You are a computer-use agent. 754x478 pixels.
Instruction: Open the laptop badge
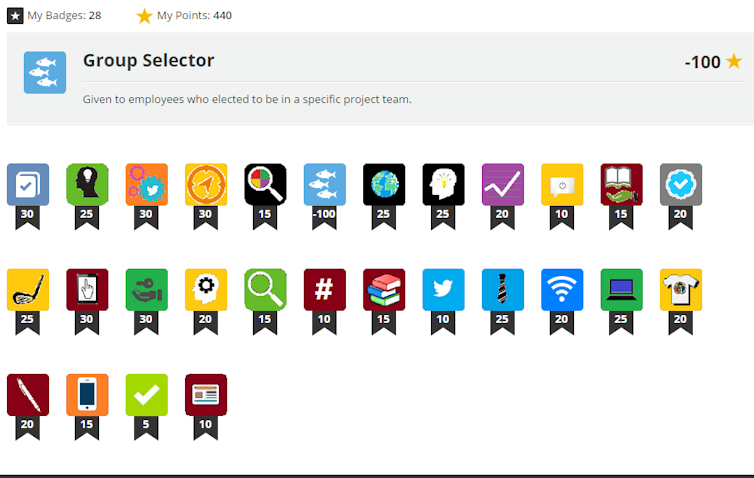coord(622,289)
